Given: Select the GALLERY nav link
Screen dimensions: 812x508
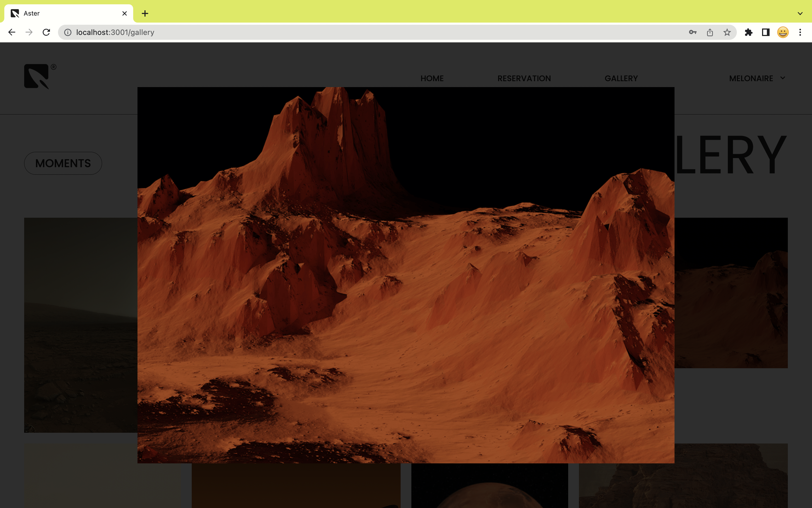Looking at the screenshot, I should (x=621, y=78).
